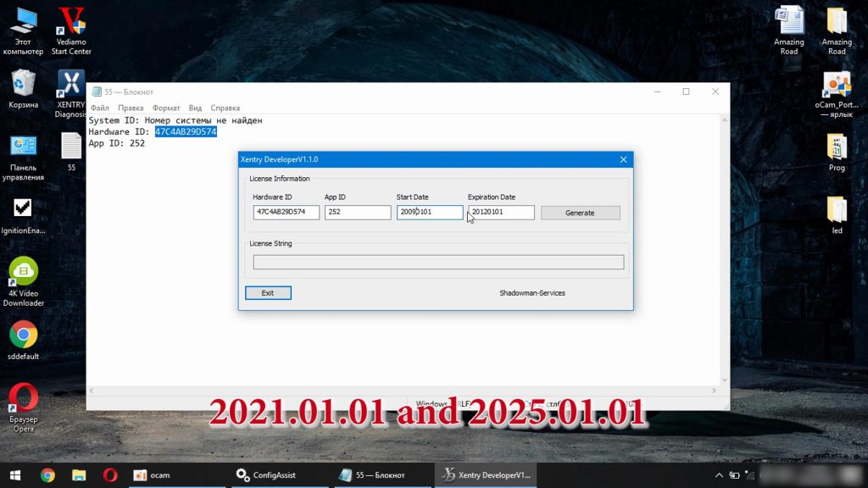The image size is (868, 488).
Task: Click Notepad horizontal scrollbar left arrow
Action: (92, 391)
